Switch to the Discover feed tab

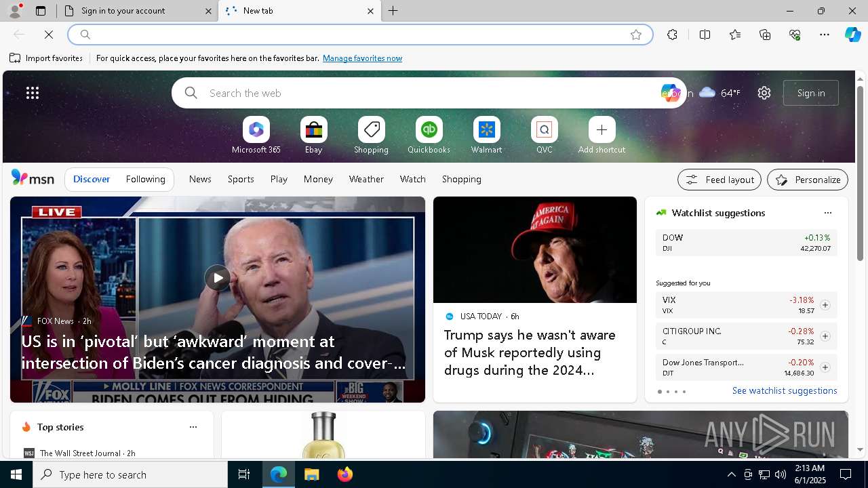[92, 179]
